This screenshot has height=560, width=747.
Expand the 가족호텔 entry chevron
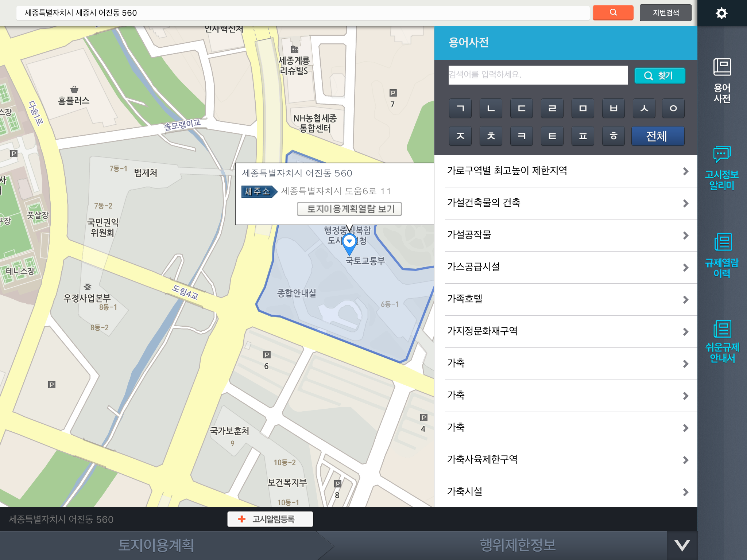pyautogui.click(x=686, y=300)
